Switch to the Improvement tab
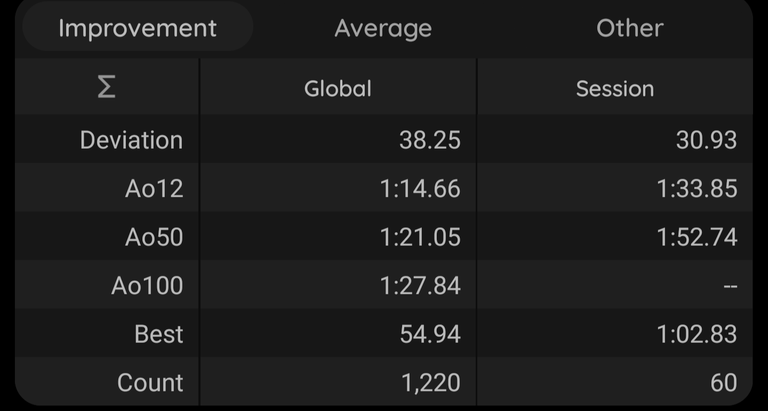768x411 pixels. coord(138,28)
